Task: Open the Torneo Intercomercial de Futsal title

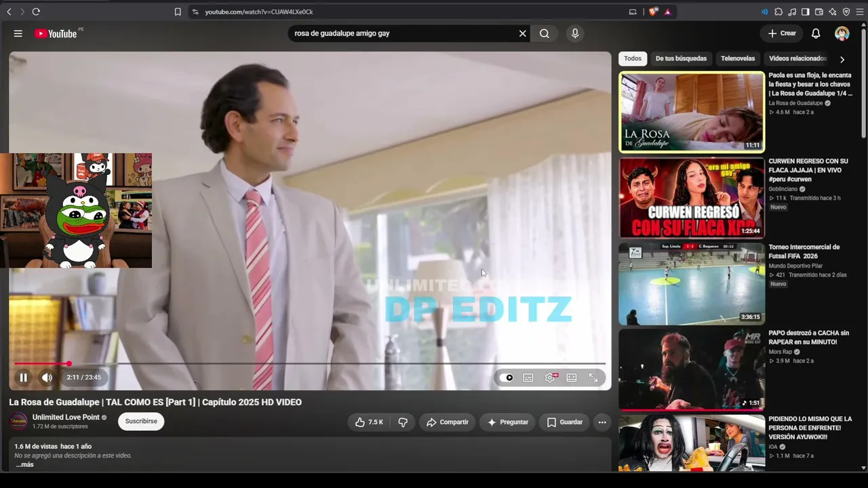Action: (804, 251)
